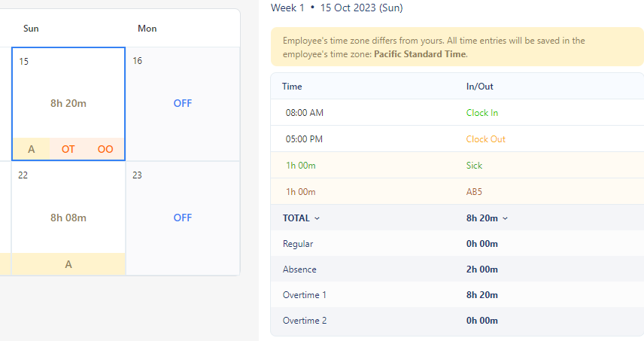
Task: Click the A badge on day 15
Action: pyautogui.click(x=32, y=149)
